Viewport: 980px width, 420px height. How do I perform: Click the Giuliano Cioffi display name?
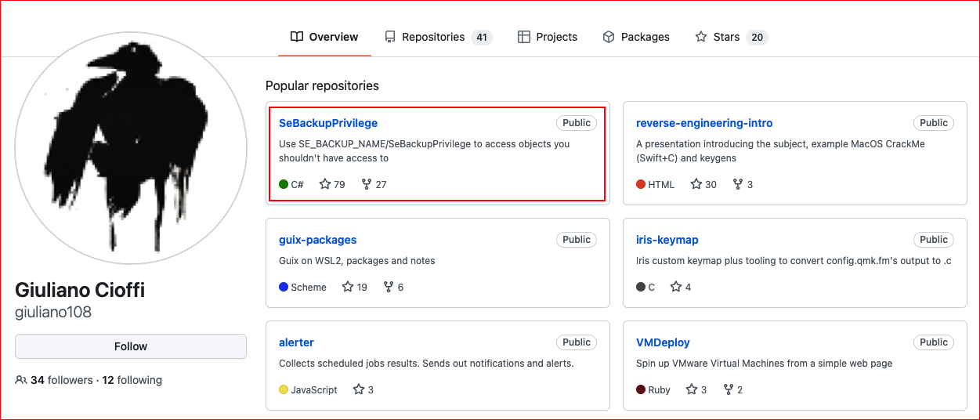pos(80,289)
